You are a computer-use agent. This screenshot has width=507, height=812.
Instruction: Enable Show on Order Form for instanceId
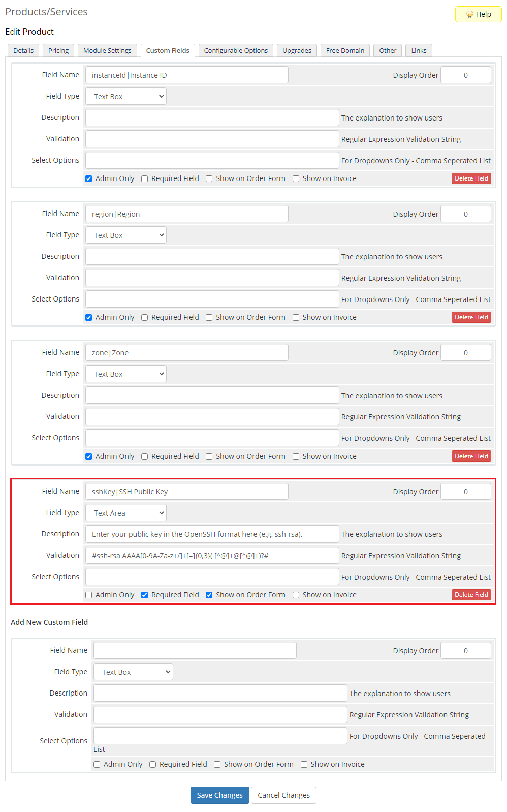point(209,178)
